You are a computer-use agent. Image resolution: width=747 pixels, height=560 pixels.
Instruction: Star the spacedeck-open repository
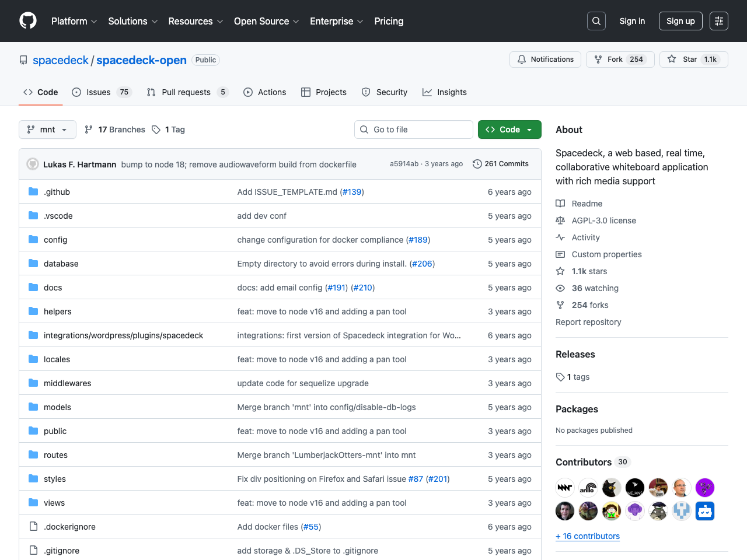[693, 59]
